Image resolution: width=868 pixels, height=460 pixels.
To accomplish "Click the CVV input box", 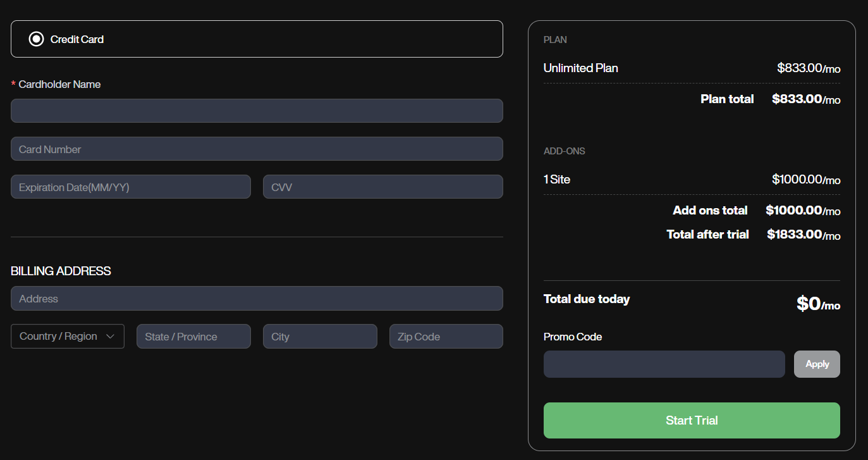I will [x=382, y=187].
